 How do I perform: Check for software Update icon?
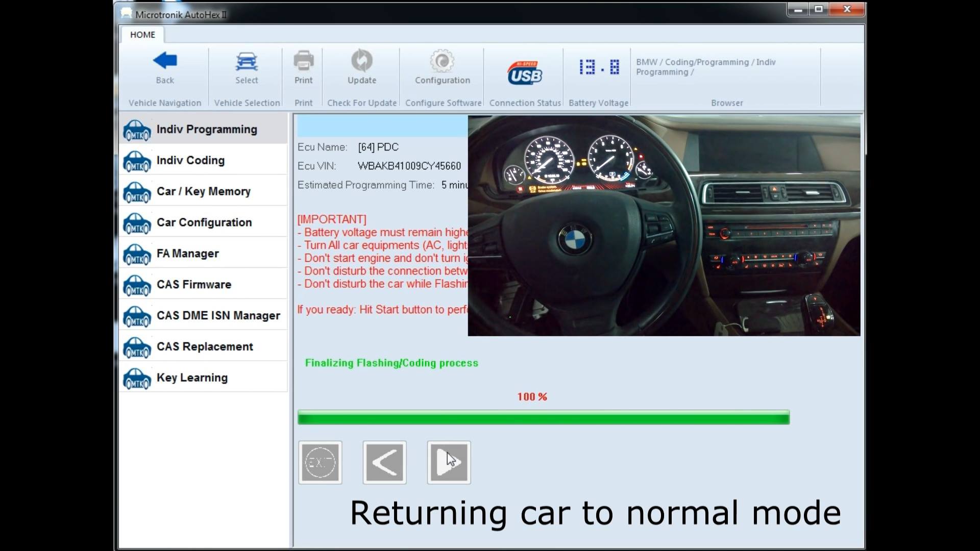coord(362,61)
